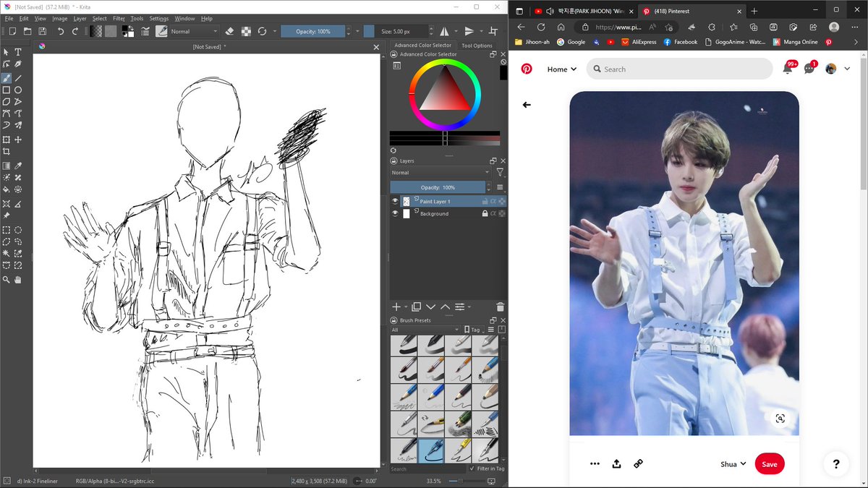The image size is (868, 488).
Task: Toggle wrap around mode icon
Action: (x=493, y=31)
